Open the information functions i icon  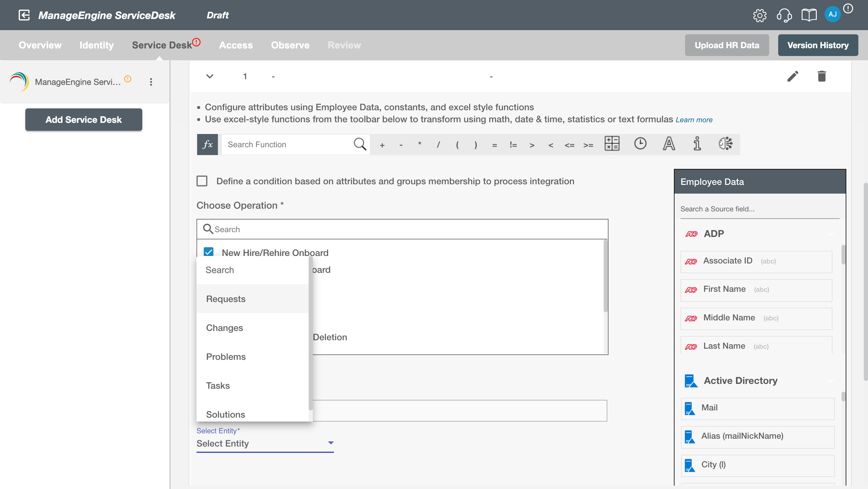[697, 144]
